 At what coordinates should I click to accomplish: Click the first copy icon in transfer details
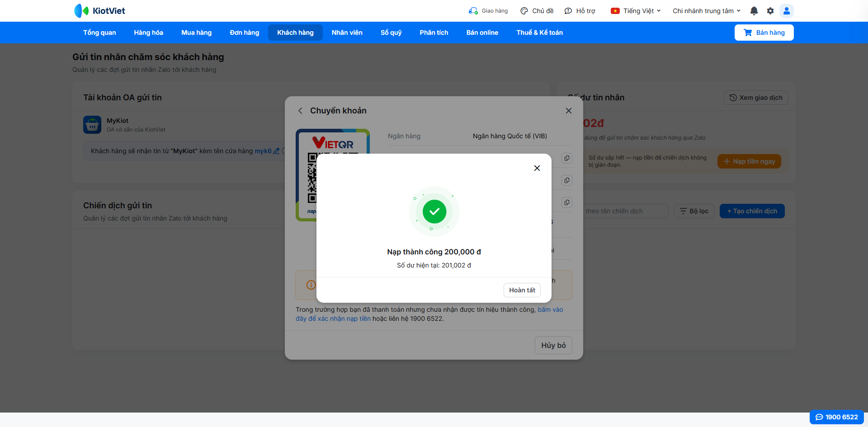(x=567, y=158)
